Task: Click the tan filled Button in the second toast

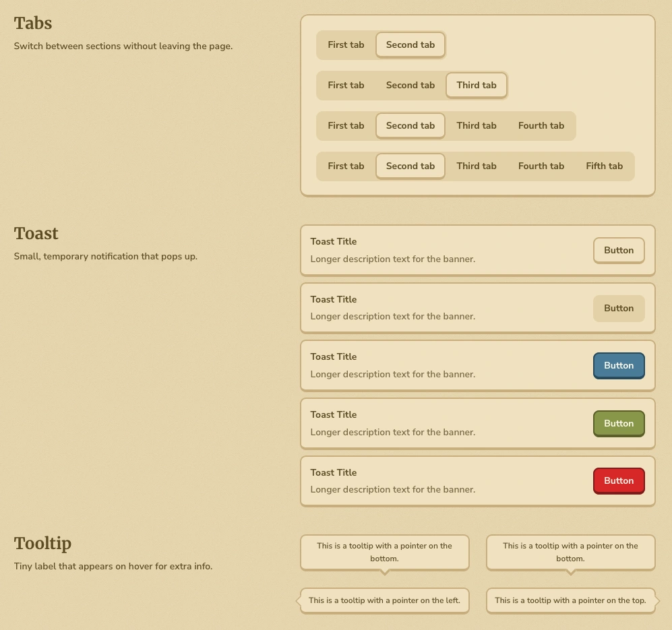Action: tap(619, 309)
